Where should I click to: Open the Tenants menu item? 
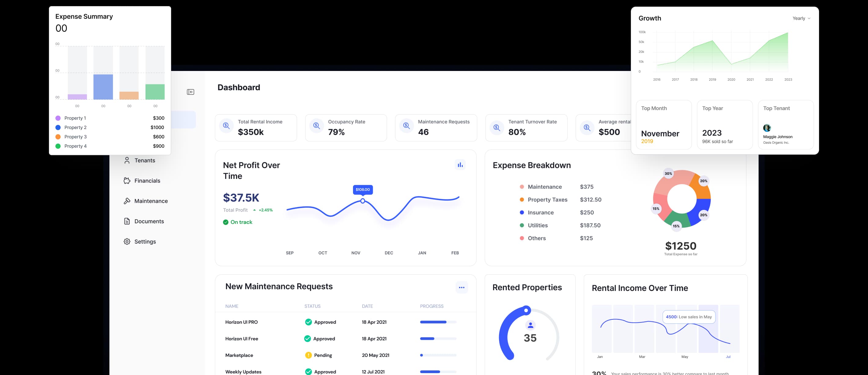pyautogui.click(x=145, y=161)
